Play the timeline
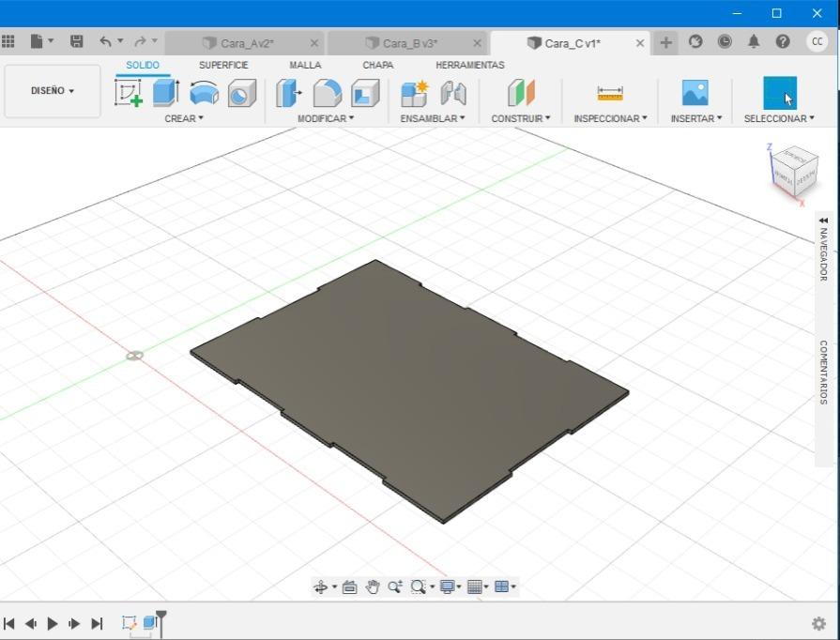 [x=53, y=623]
